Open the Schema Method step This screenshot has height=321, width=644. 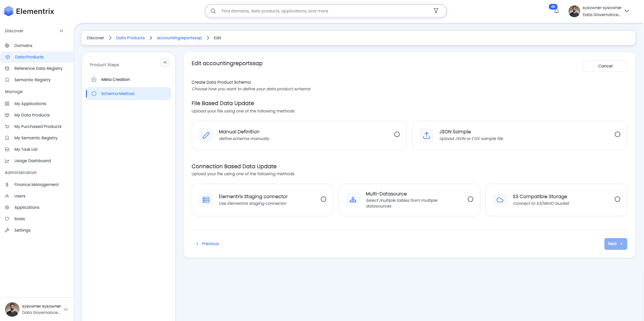click(x=118, y=93)
